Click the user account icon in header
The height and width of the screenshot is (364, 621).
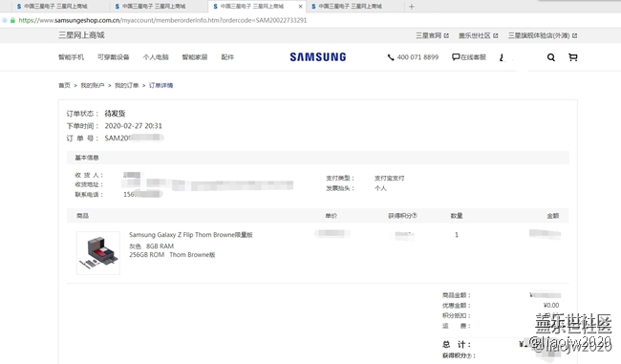[x=503, y=58]
